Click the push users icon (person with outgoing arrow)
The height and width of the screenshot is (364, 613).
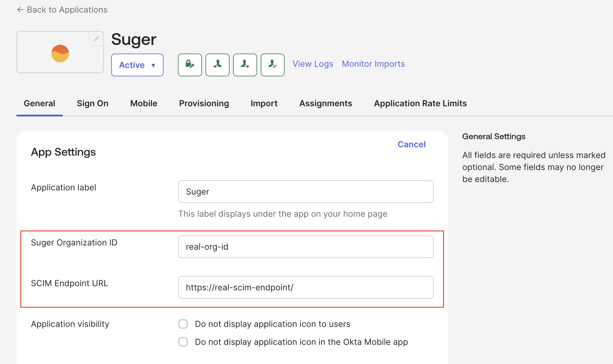[245, 65]
